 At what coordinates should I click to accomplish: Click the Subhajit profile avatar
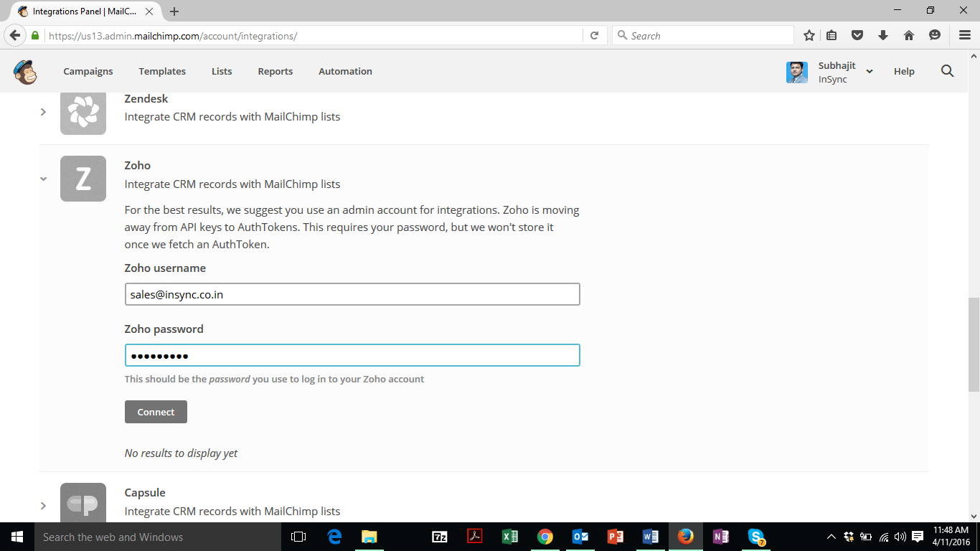797,72
